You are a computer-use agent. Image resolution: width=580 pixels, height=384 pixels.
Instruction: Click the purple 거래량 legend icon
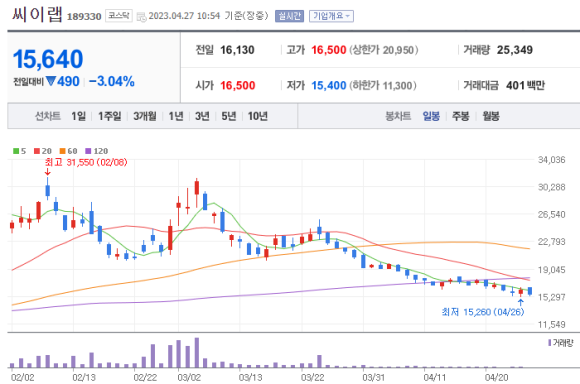pyautogui.click(x=550, y=343)
